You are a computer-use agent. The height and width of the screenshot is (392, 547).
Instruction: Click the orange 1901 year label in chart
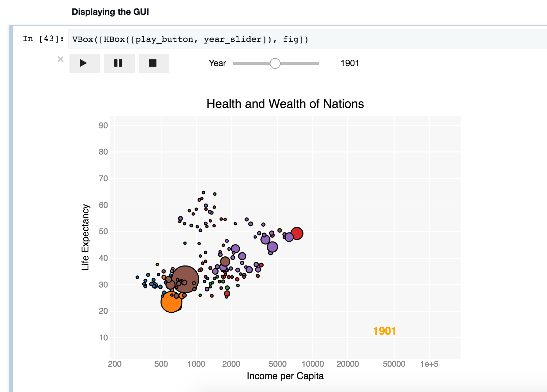(384, 331)
